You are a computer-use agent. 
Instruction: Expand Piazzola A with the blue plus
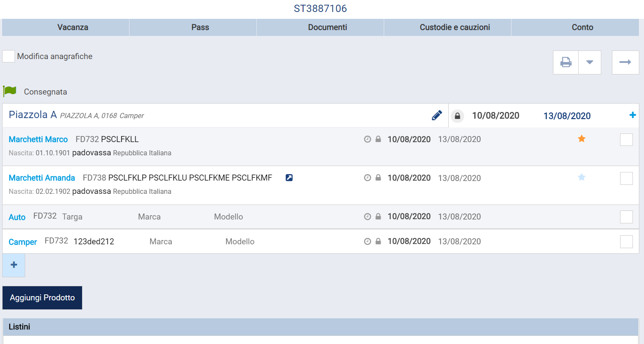[633, 115]
